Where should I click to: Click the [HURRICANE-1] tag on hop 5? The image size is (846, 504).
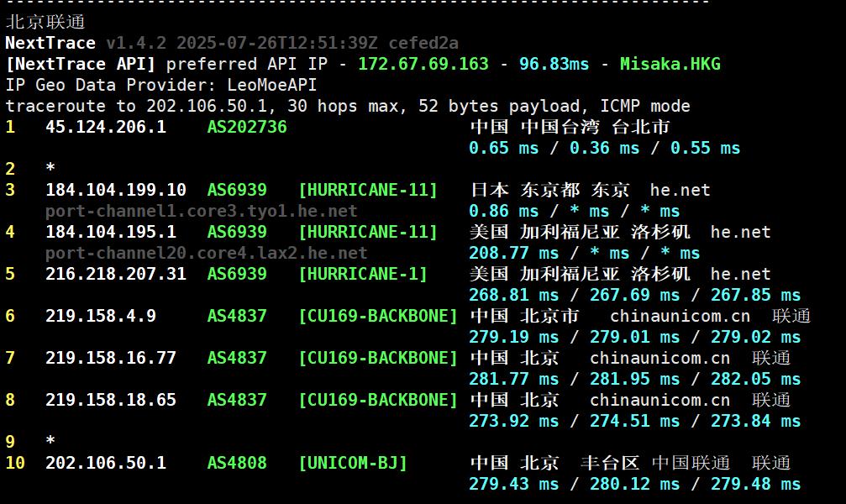(x=363, y=274)
